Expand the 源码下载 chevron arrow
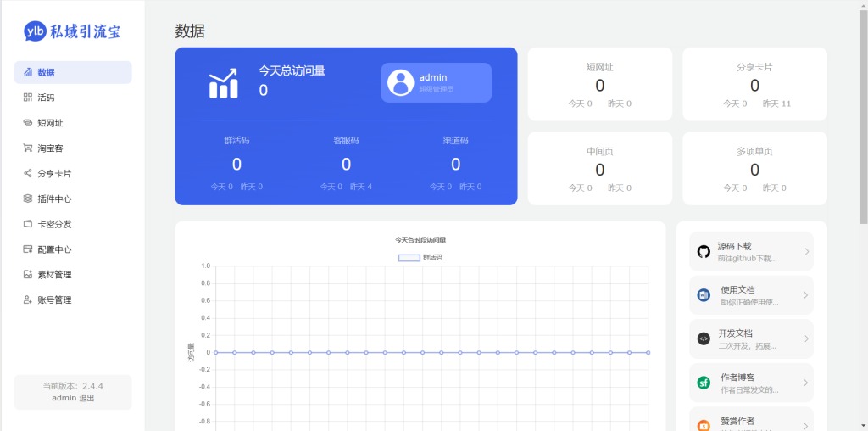The image size is (868, 431). tap(805, 251)
